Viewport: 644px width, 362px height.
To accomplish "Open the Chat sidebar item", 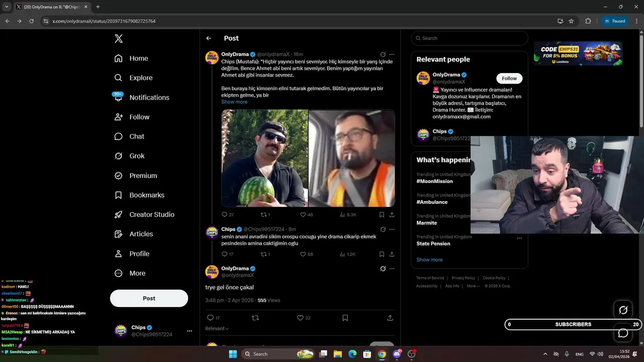I will 129,136.
